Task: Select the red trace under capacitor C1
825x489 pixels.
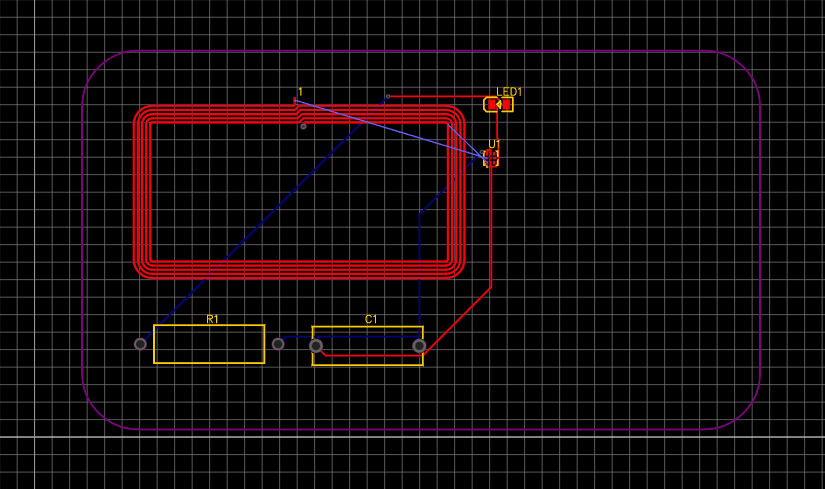Action: click(x=370, y=355)
